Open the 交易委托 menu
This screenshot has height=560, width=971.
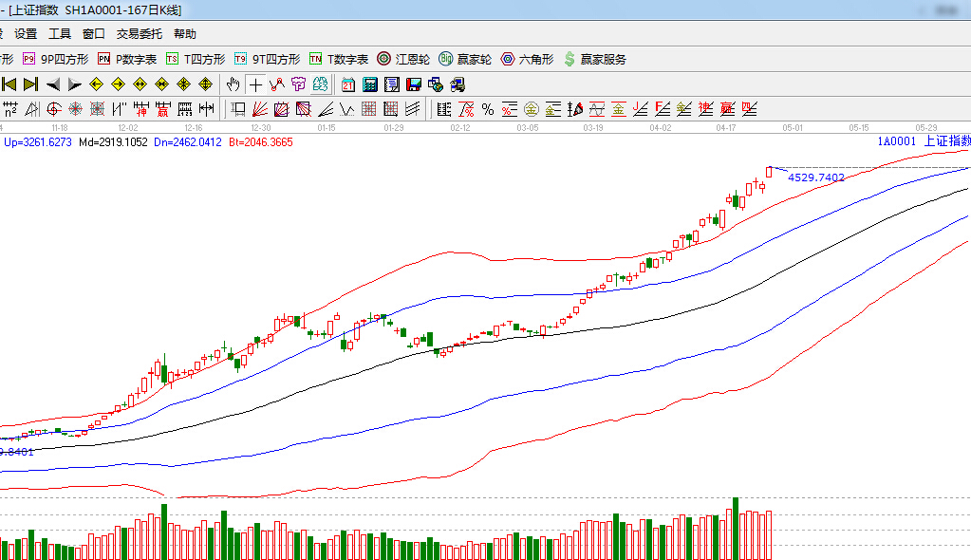pyautogui.click(x=140, y=33)
